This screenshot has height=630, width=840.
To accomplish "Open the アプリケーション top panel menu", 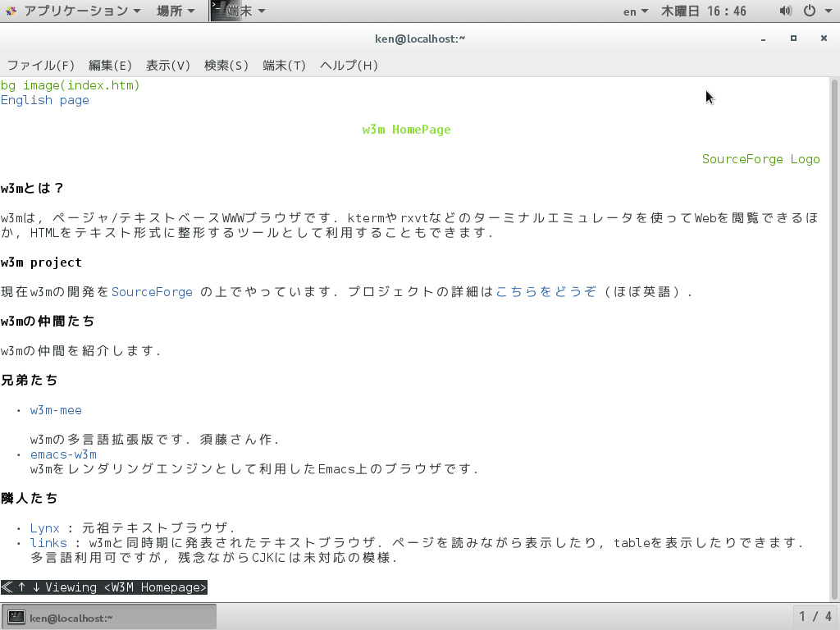I will tap(82, 11).
